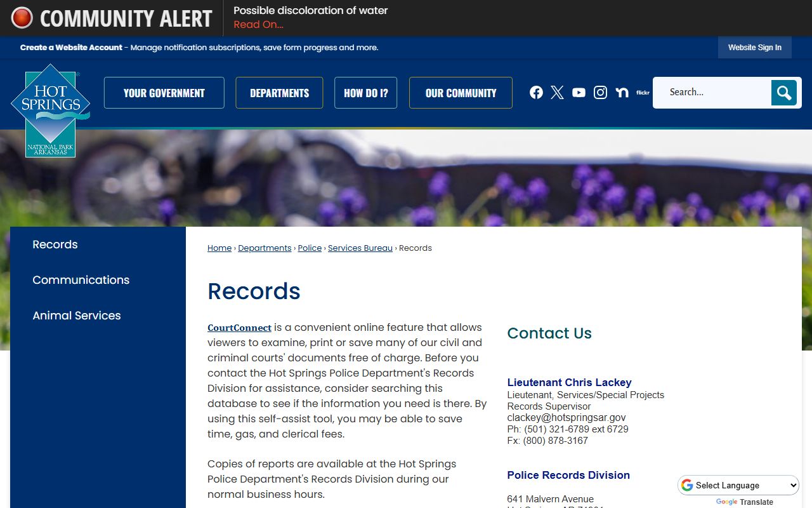Go to Services Bureau breadcrumb link
The width and height of the screenshot is (812, 508).
(x=360, y=248)
